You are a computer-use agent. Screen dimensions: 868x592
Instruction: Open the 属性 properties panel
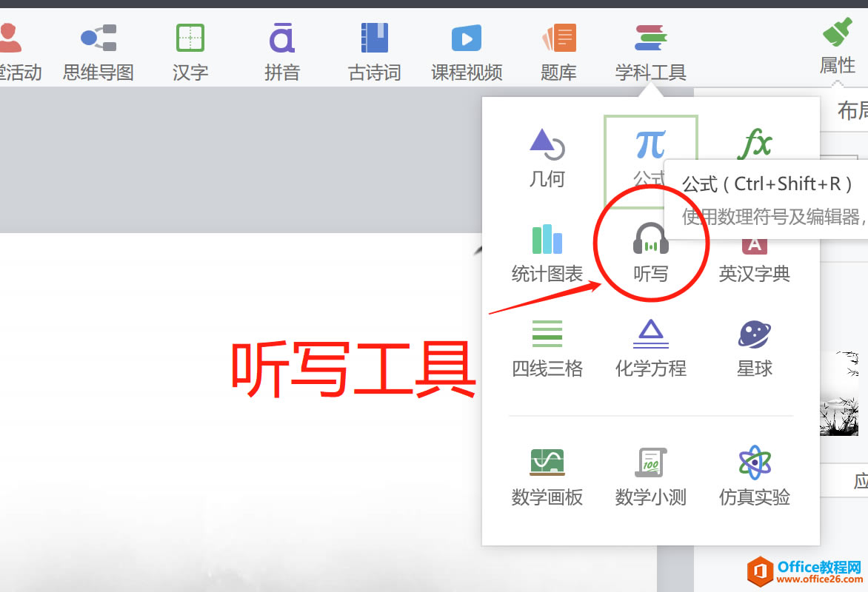pos(838,47)
